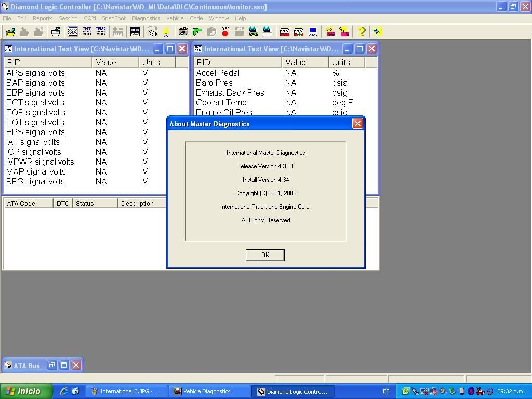Screen dimensions: 532x399
Task: Click the VIN toolbar icon without plus
Action: tap(284, 32)
